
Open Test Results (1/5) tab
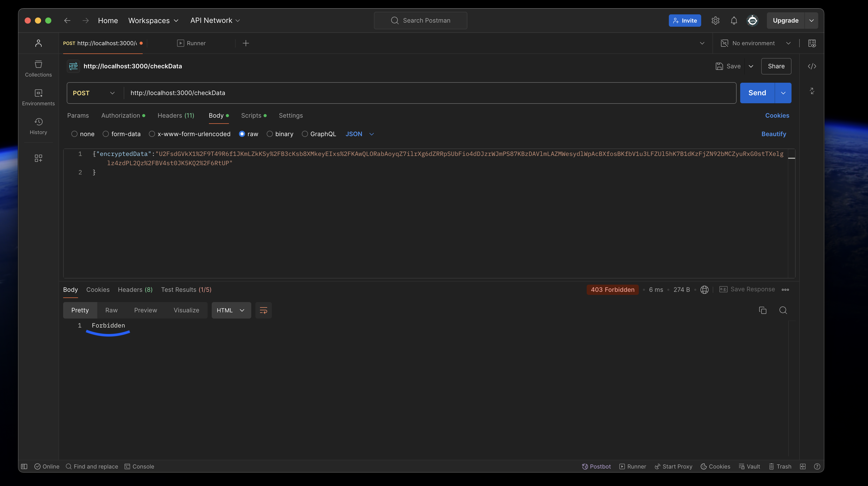(x=186, y=290)
